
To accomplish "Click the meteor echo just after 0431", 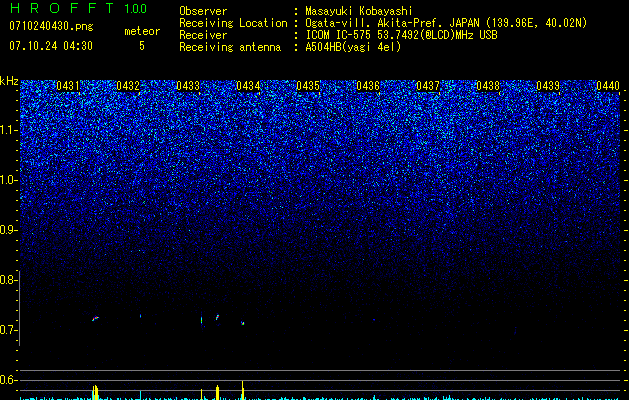I will [x=95, y=319].
